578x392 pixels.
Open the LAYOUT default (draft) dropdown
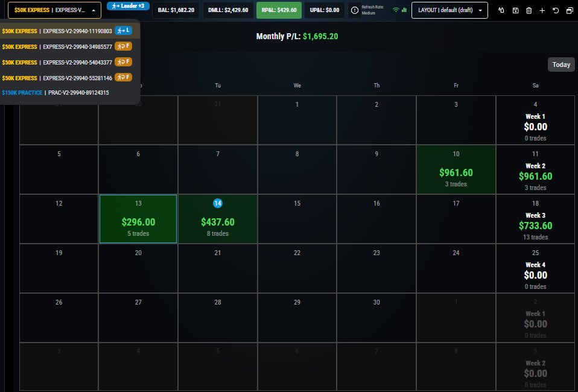(449, 10)
